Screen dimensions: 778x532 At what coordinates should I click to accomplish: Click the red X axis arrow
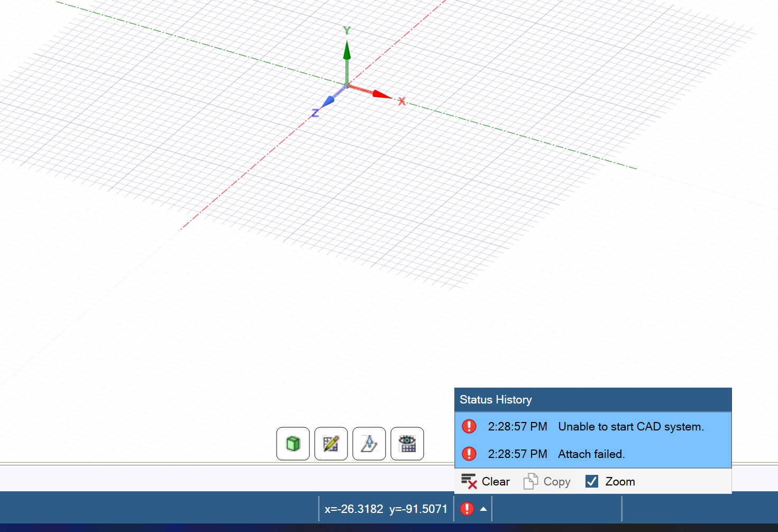(x=371, y=92)
